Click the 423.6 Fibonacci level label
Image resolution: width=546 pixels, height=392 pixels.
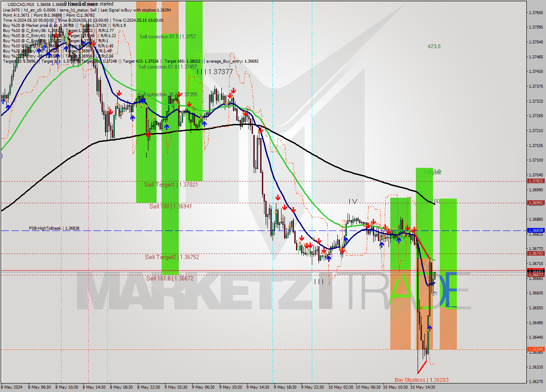434,46
